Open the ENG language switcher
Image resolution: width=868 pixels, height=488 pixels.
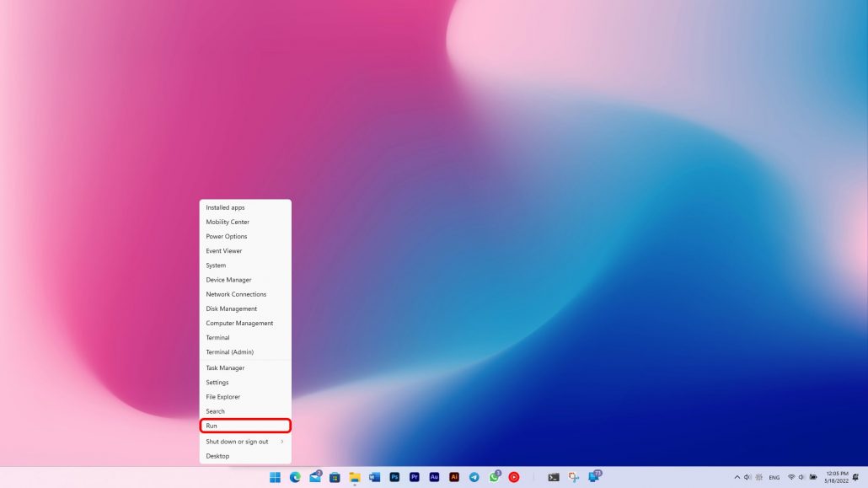[774, 477]
